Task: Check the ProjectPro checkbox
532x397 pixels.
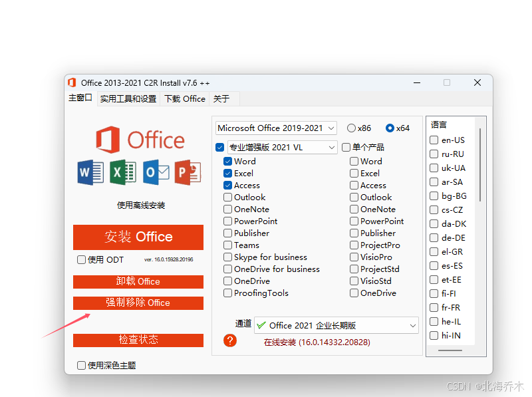Action: coord(354,245)
